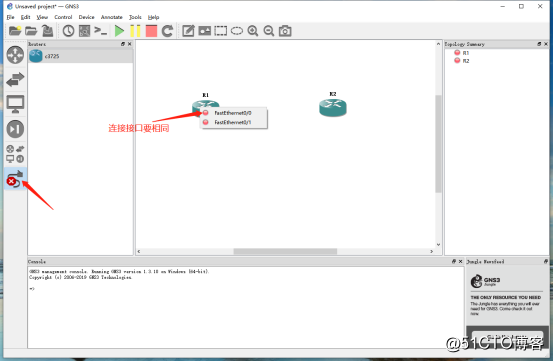The width and height of the screenshot is (554, 362).
Task: Reload all devices icon
Action: pyautogui.click(x=167, y=31)
